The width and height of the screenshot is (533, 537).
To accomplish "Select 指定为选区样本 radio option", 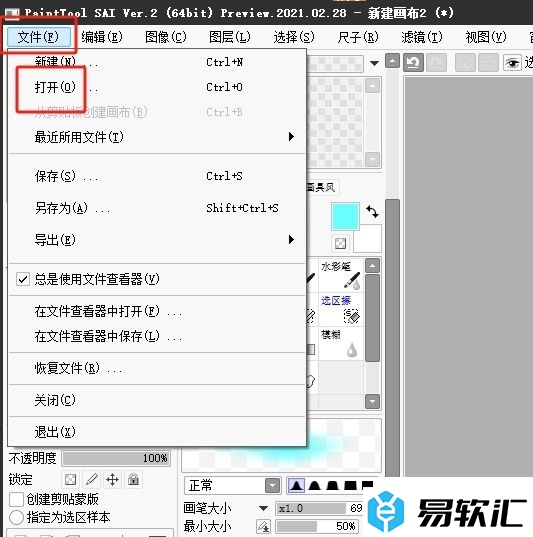I will tap(16, 517).
